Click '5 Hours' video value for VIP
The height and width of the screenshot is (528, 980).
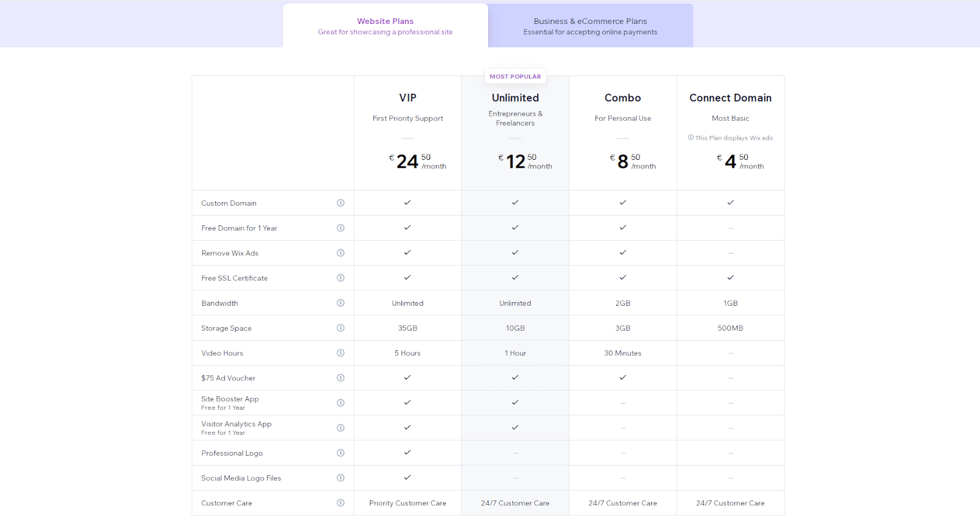click(408, 353)
